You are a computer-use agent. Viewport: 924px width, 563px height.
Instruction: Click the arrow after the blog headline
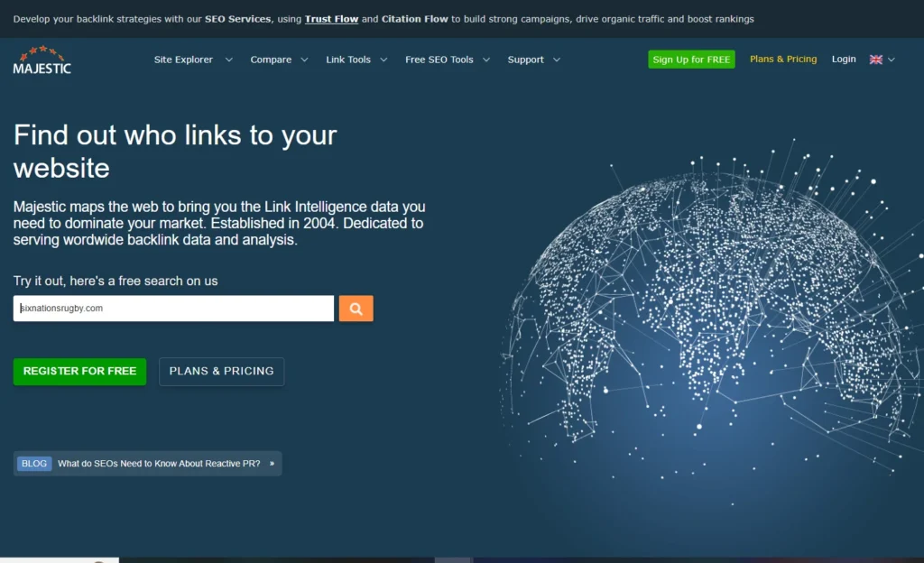point(272,464)
